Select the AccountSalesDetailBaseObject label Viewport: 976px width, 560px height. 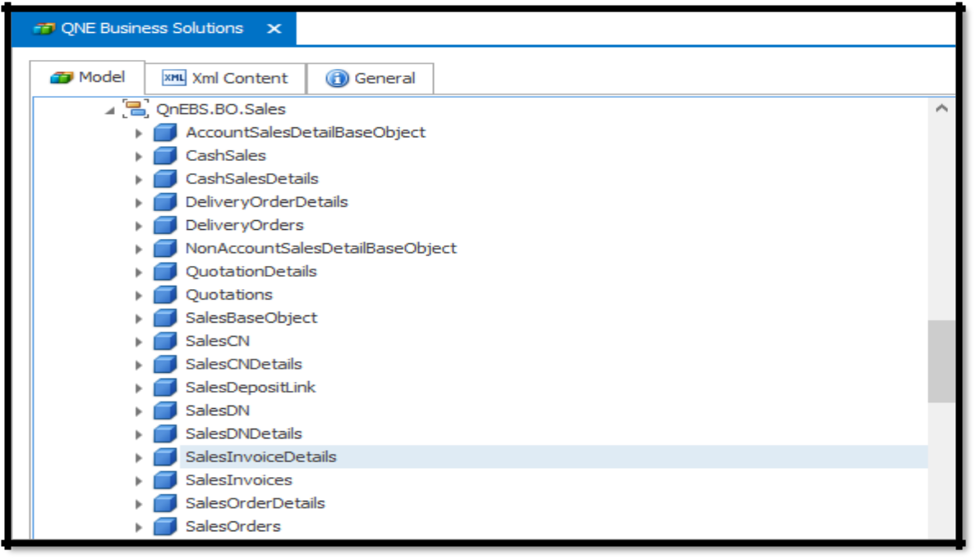(306, 132)
